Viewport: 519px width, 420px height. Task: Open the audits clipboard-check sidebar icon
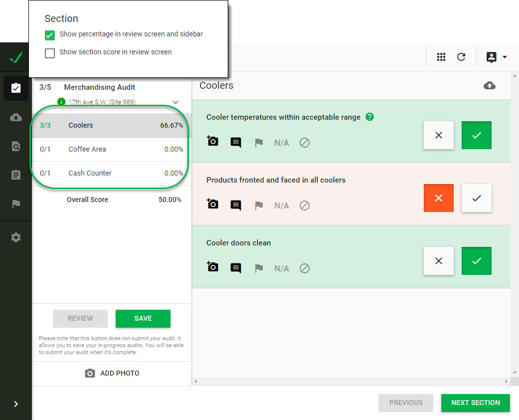(x=16, y=88)
